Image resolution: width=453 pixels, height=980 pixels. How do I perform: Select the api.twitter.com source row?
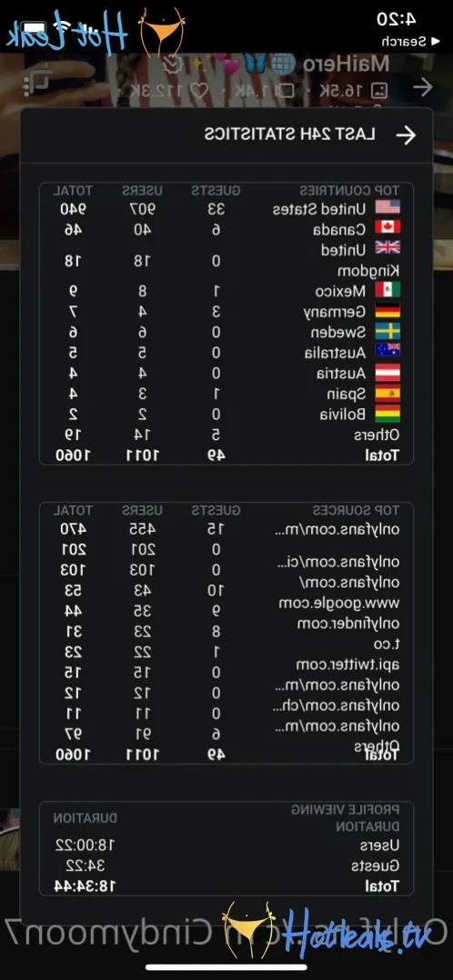click(x=226, y=665)
